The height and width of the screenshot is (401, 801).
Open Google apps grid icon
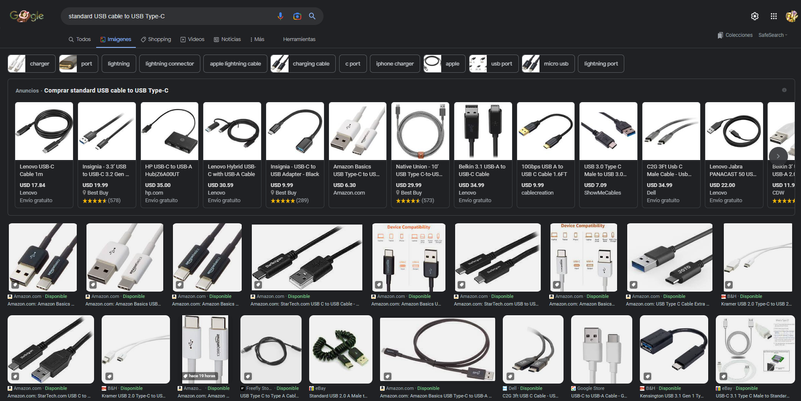[773, 16]
